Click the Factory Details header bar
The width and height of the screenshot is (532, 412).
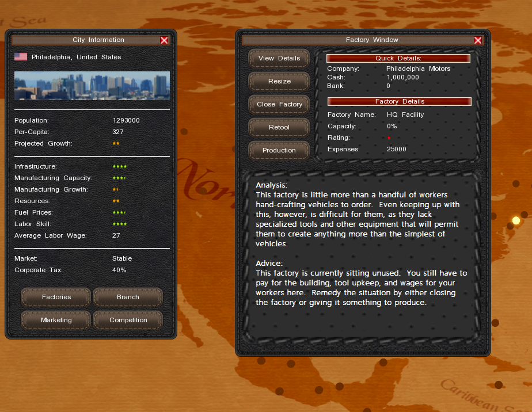tap(399, 101)
